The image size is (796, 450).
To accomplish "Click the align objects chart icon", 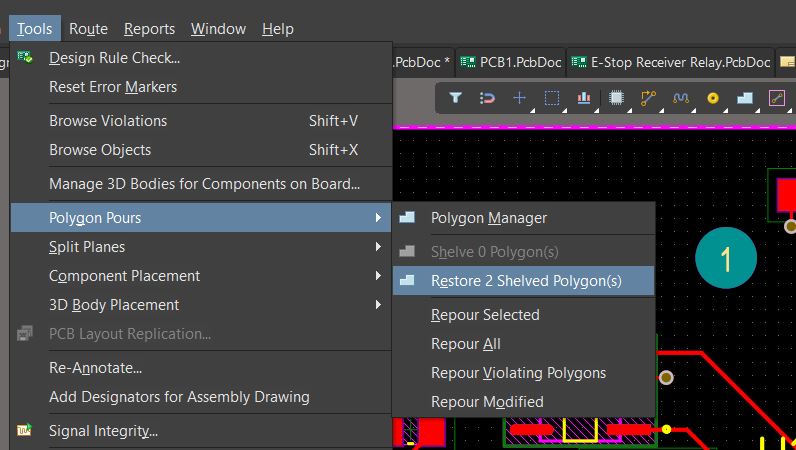I will [x=584, y=98].
